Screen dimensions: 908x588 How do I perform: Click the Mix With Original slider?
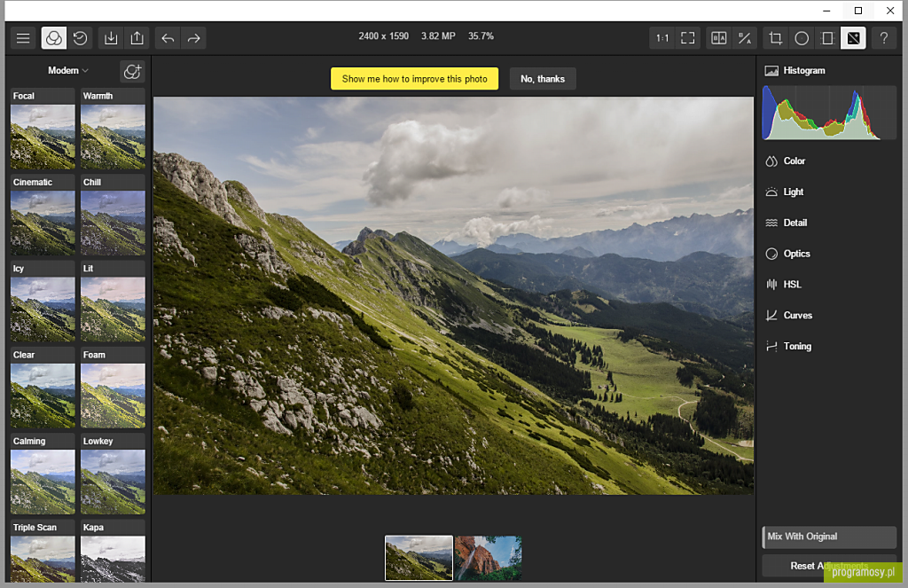pos(829,537)
